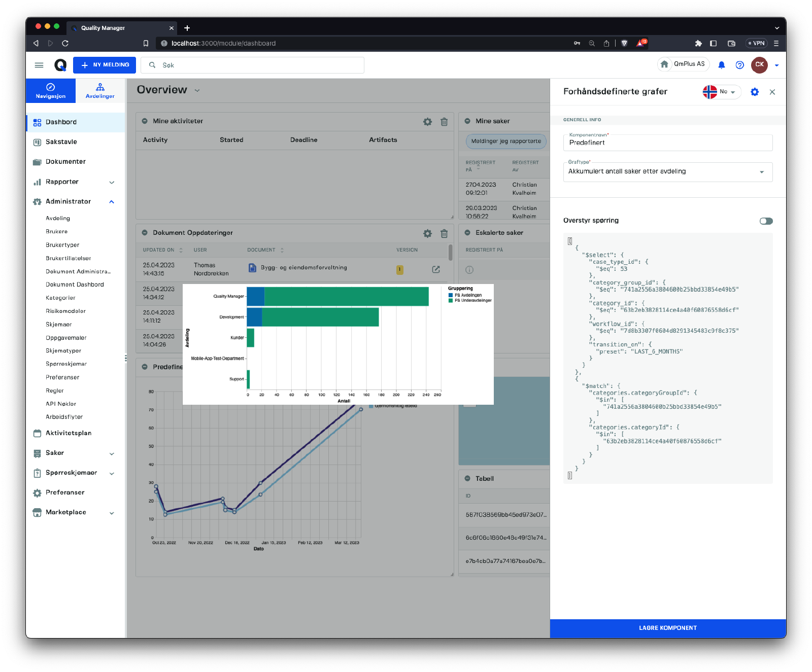Viewport: 812px width, 672px height.
Task: Toggle the Overstyr spørring switch
Action: pyautogui.click(x=766, y=221)
